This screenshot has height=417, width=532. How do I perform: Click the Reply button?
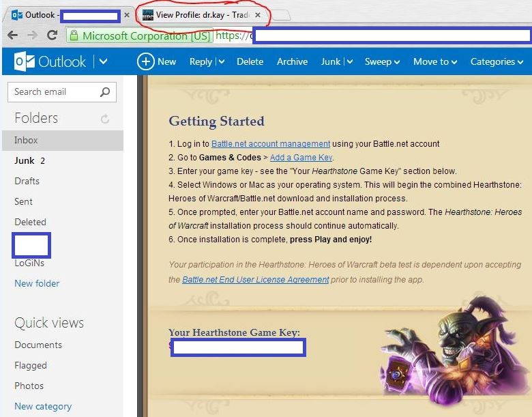click(201, 61)
